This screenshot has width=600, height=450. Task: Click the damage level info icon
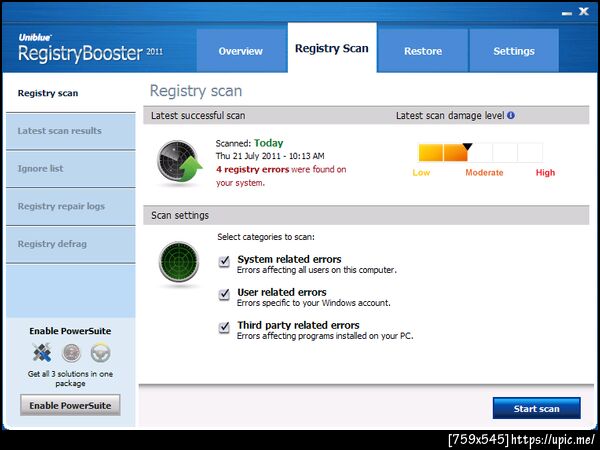point(510,115)
